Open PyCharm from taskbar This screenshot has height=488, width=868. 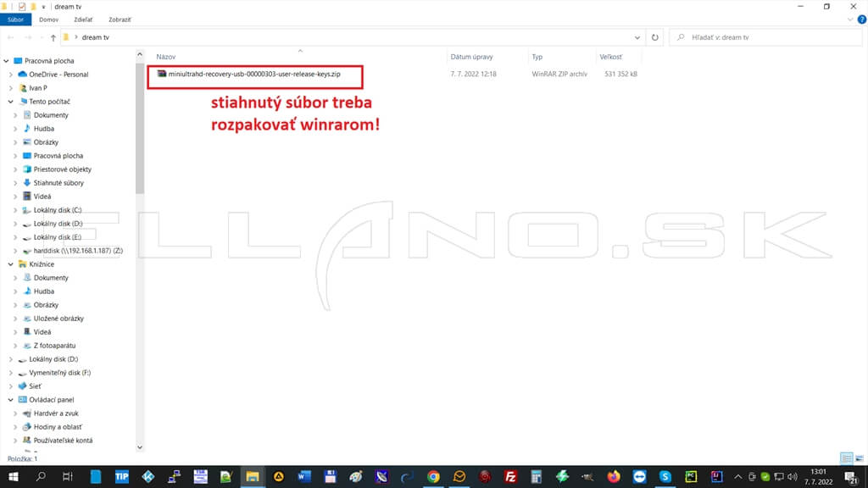pos(691,476)
